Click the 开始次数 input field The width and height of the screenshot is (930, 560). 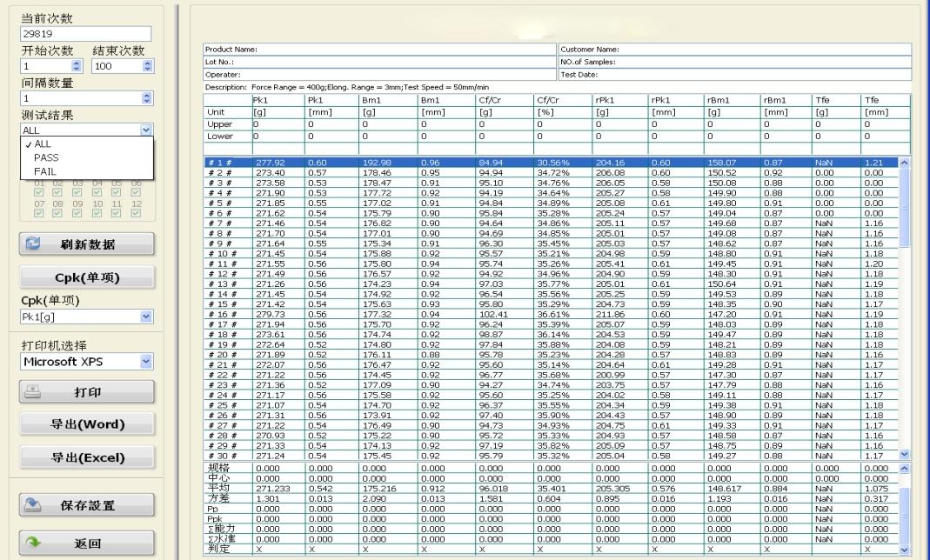click(45, 66)
